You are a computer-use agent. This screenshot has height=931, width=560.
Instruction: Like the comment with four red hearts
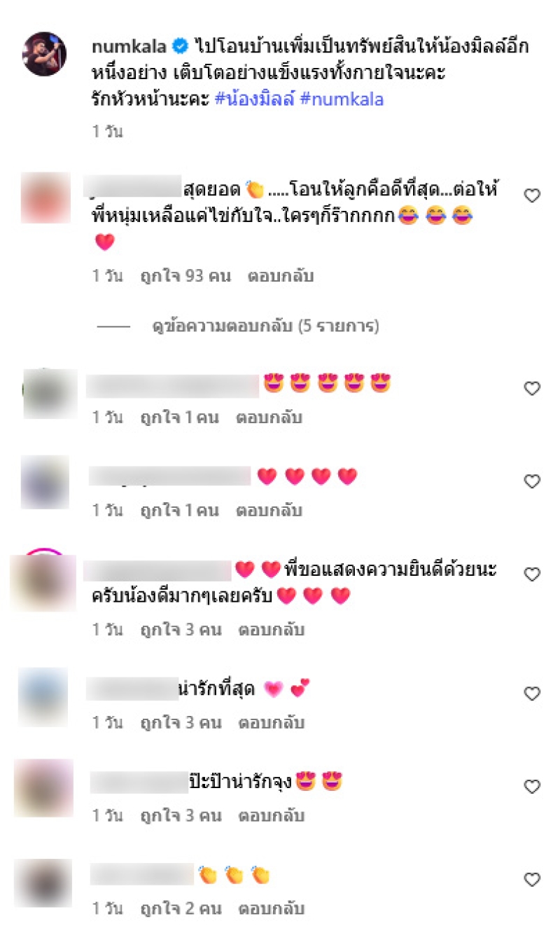coord(532,481)
